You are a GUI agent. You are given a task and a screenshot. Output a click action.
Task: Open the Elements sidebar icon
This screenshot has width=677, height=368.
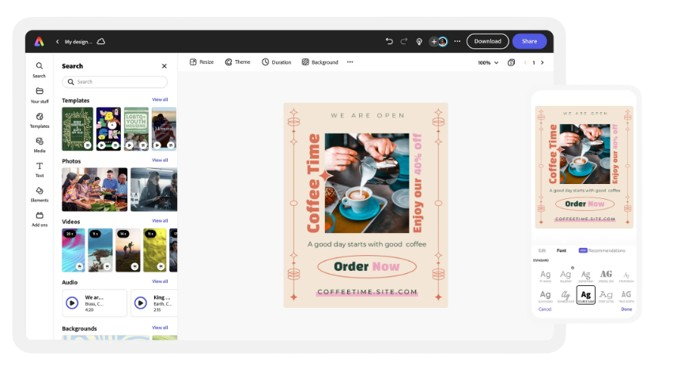tap(39, 190)
